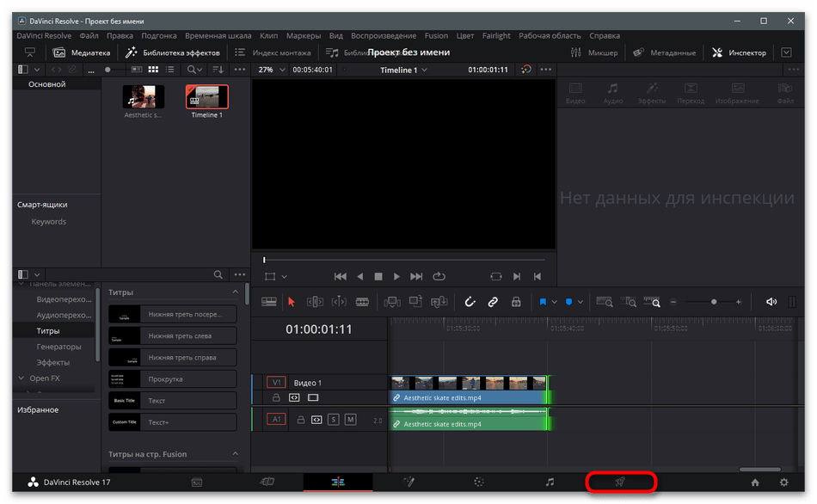Select the blade razor edit tool
The image size is (817, 504).
pos(362,302)
